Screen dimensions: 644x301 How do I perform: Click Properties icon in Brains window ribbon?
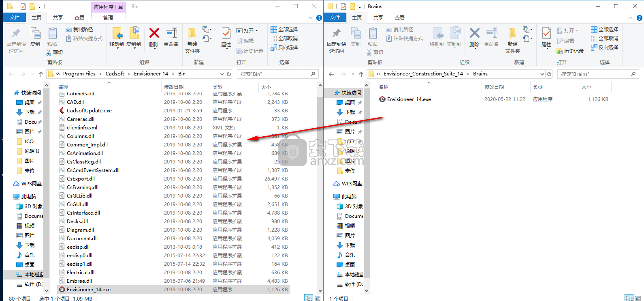coord(546,33)
